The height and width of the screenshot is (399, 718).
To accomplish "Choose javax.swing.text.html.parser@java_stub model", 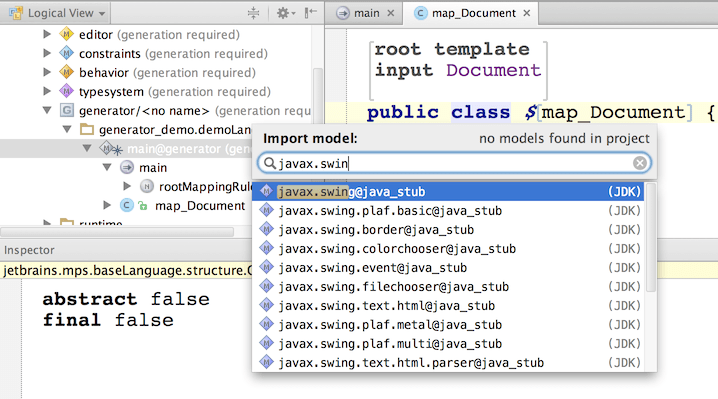I will click(448, 363).
